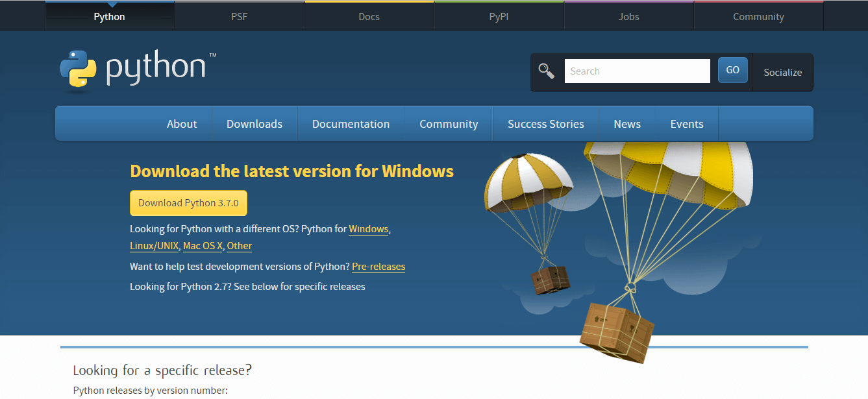Open the Documentation menu item
Image resolution: width=868 pixels, height=399 pixels.
click(x=351, y=124)
